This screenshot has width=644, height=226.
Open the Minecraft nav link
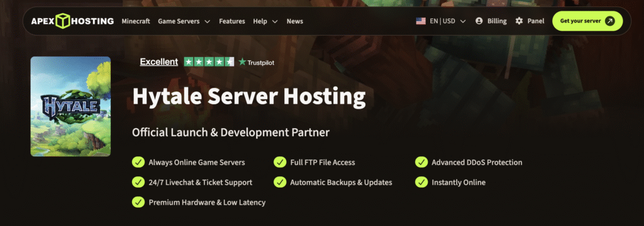click(x=136, y=21)
